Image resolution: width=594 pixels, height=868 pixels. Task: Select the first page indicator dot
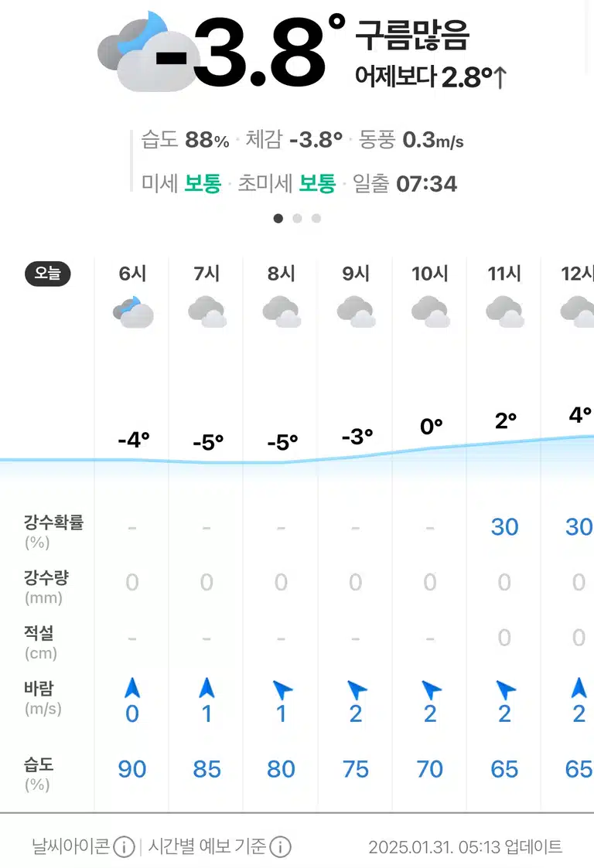pos(278,219)
